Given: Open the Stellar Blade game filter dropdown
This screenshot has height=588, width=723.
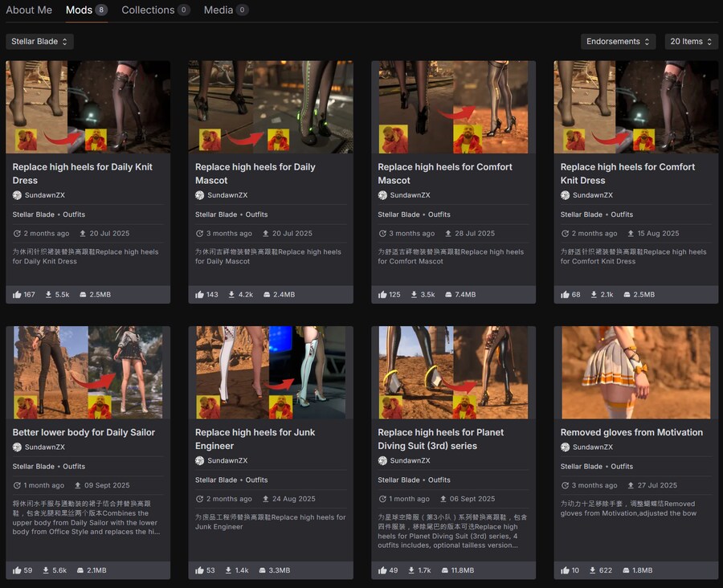Looking at the screenshot, I should (40, 41).
